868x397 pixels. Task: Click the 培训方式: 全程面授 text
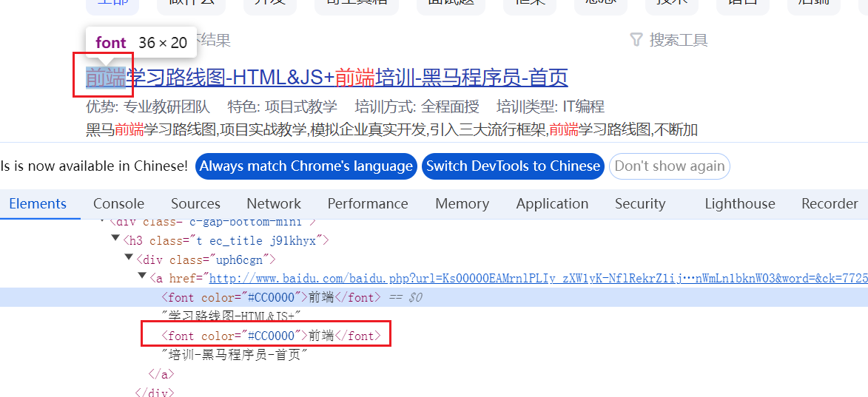[x=417, y=106]
